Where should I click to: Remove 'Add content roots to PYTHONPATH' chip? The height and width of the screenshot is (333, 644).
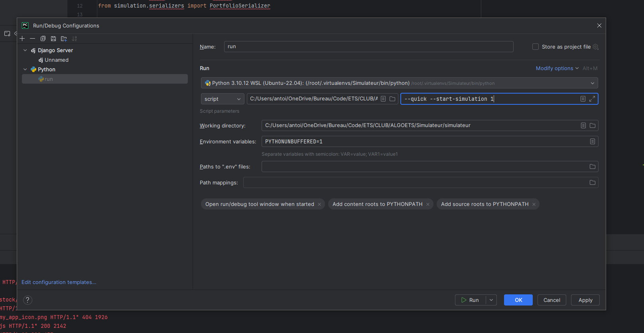[x=428, y=204]
